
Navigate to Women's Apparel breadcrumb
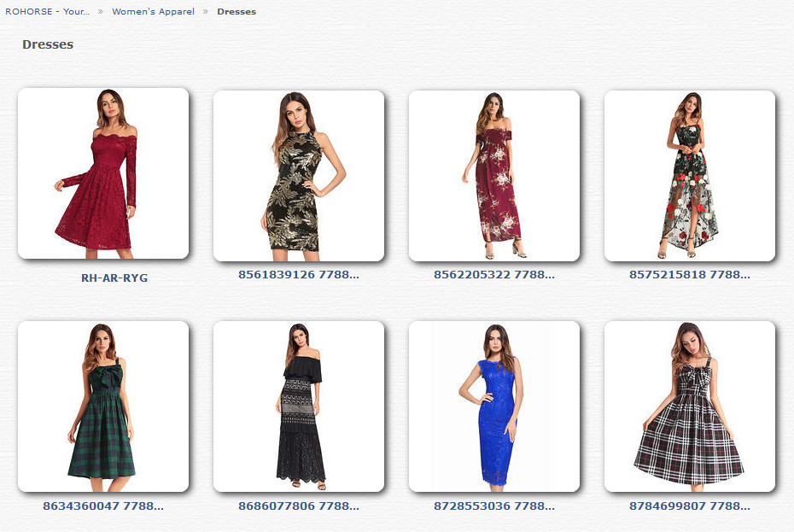point(153,11)
